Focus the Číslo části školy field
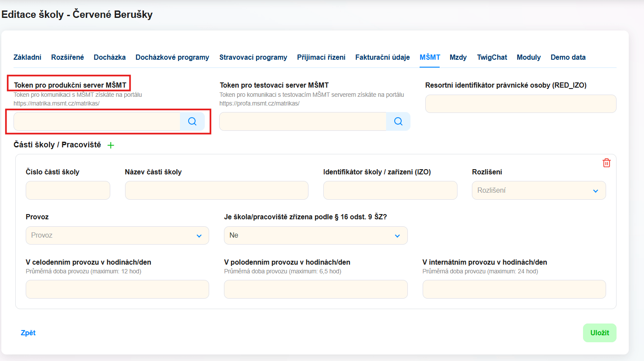644x361 pixels. coord(68,191)
